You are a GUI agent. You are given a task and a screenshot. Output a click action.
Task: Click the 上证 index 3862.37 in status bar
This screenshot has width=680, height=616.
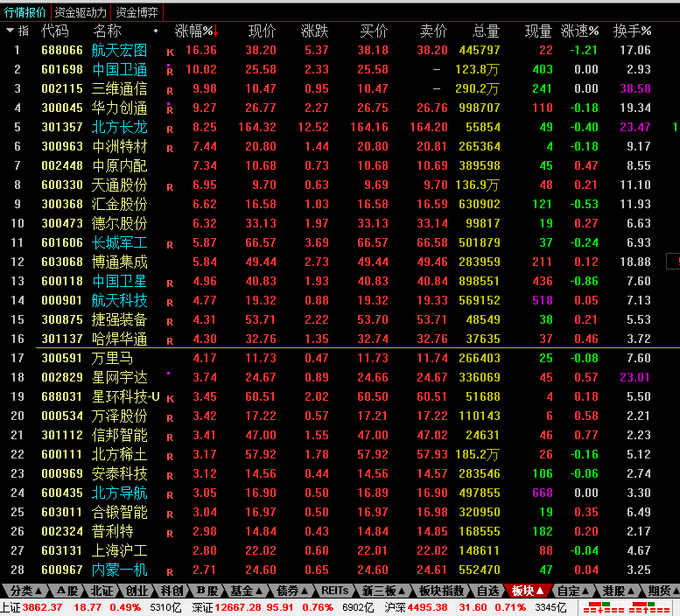click(42, 607)
